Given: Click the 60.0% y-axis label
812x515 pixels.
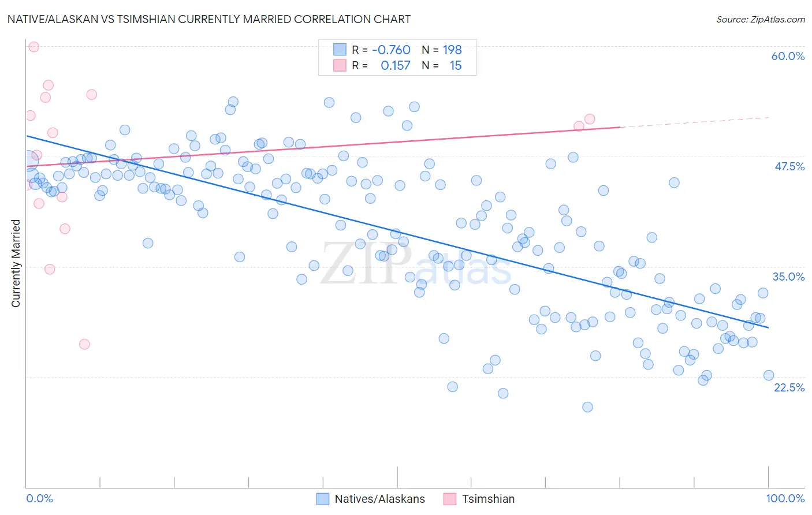Looking at the screenshot, I should [x=788, y=56].
